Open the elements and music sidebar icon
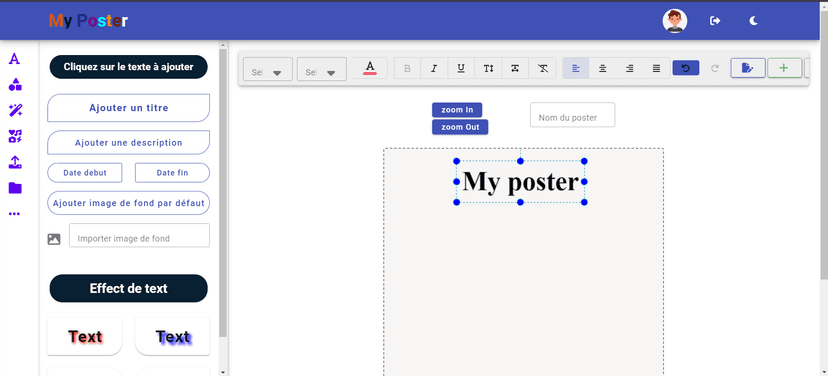This screenshot has height=376, width=828. click(15, 136)
